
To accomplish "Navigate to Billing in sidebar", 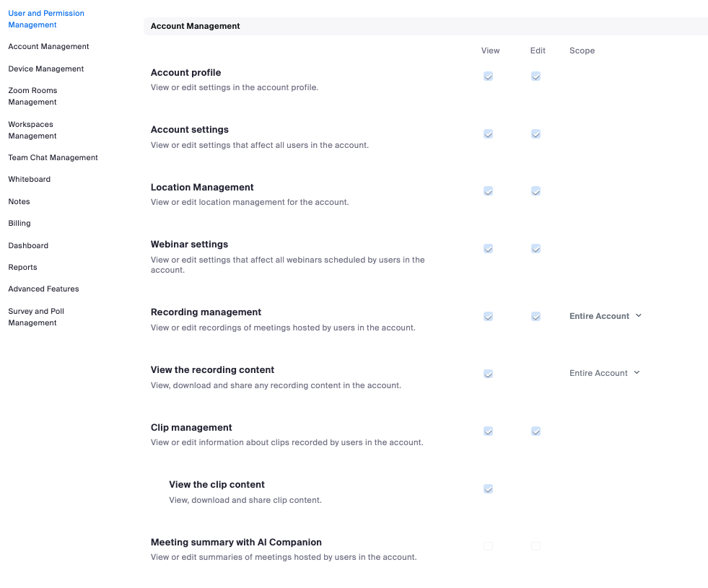I will point(19,223).
